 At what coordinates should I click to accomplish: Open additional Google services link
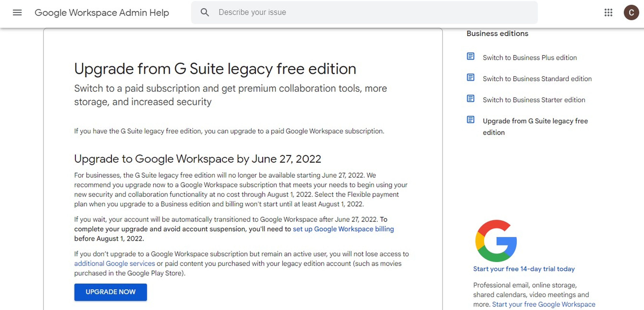(115, 264)
